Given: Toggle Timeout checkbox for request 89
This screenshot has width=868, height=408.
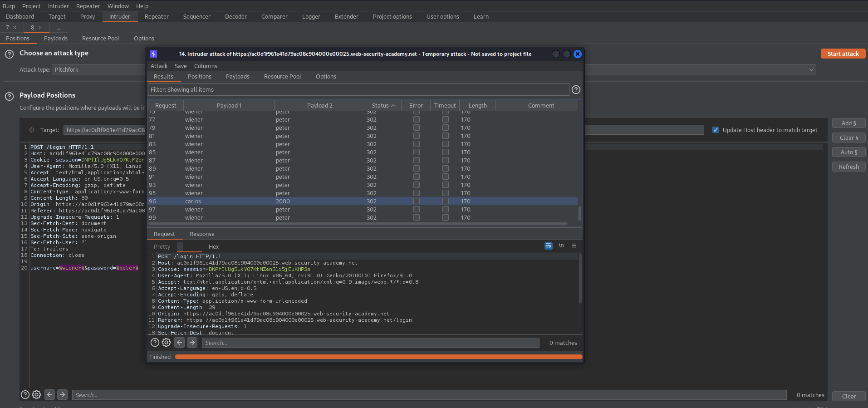Looking at the screenshot, I should [x=446, y=168].
